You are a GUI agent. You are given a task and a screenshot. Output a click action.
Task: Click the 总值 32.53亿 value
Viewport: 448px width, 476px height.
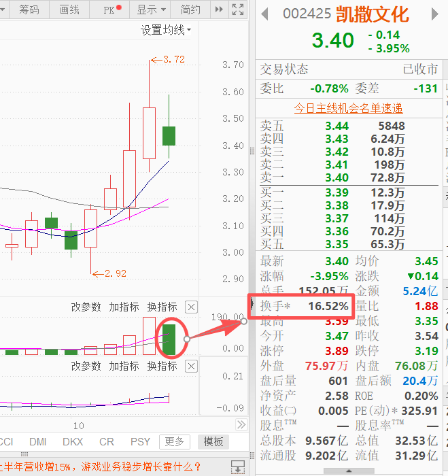417,441
